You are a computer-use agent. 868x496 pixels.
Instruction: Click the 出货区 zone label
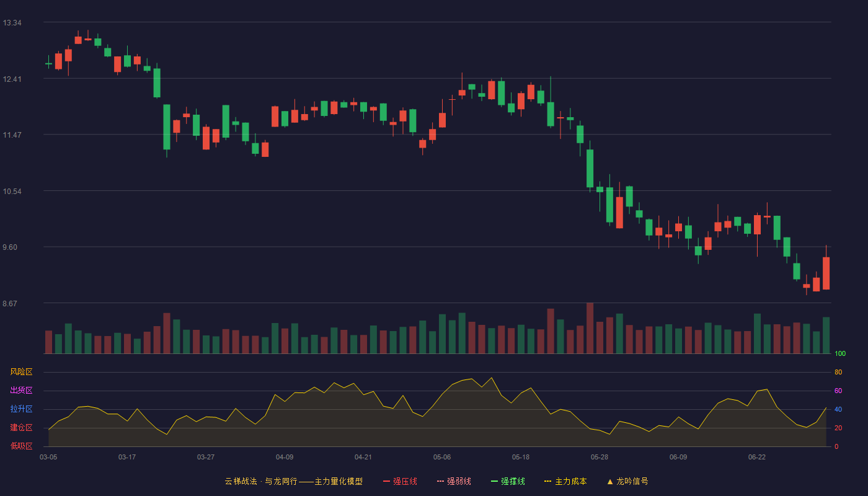click(21, 391)
